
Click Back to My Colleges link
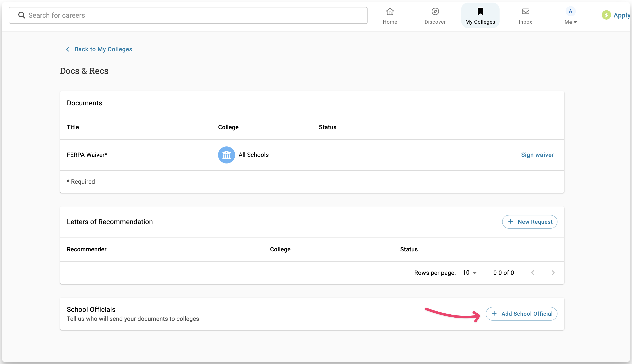coord(103,49)
